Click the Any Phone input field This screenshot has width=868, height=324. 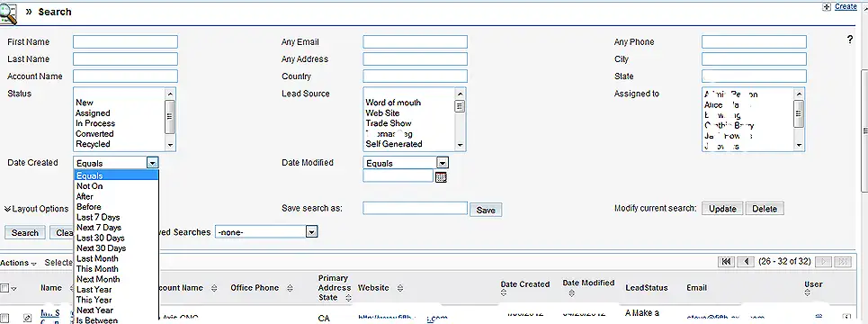click(754, 42)
